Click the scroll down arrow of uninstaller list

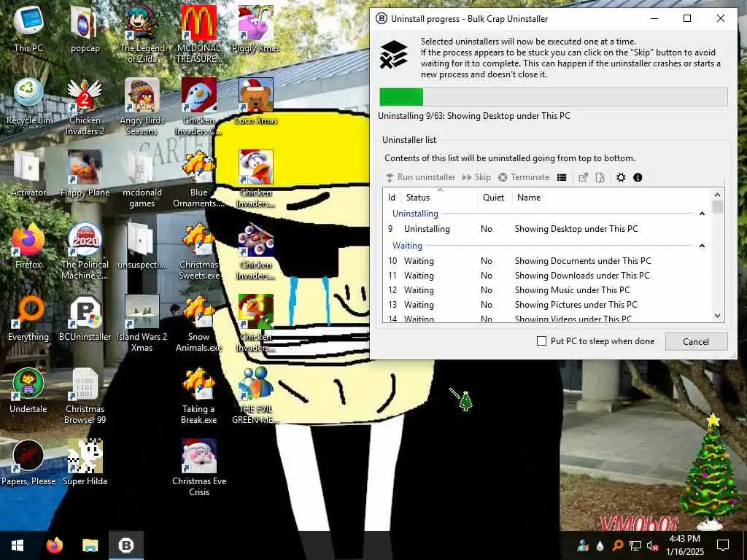tap(718, 316)
